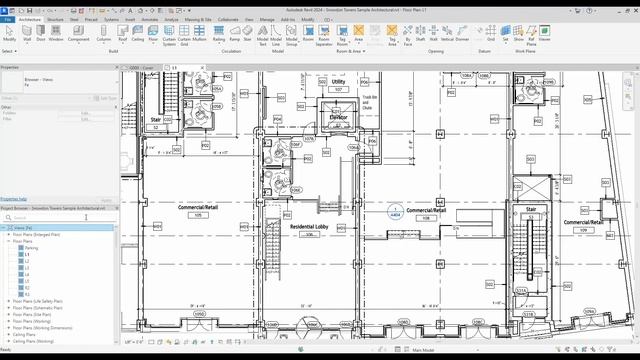The width and height of the screenshot is (640, 360).
Task: Select the Grid datum tool
Action: click(x=491, y=33)
